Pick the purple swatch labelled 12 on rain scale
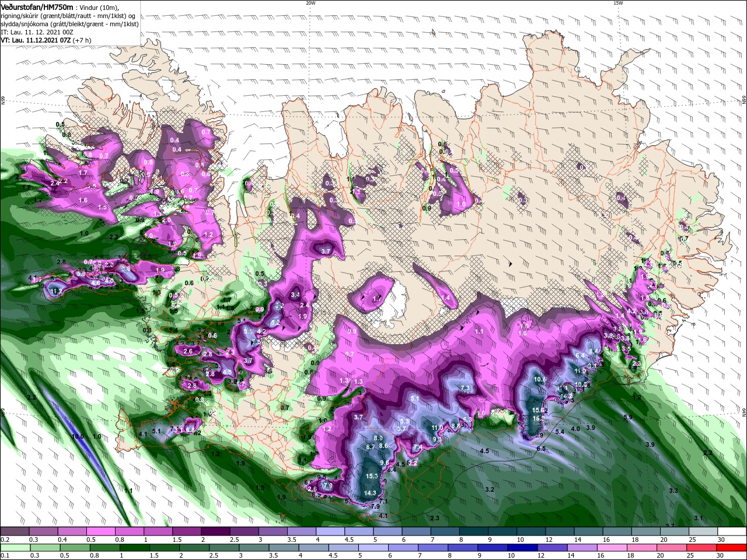The height and width of the screenshot is (560, 747). 553,548
